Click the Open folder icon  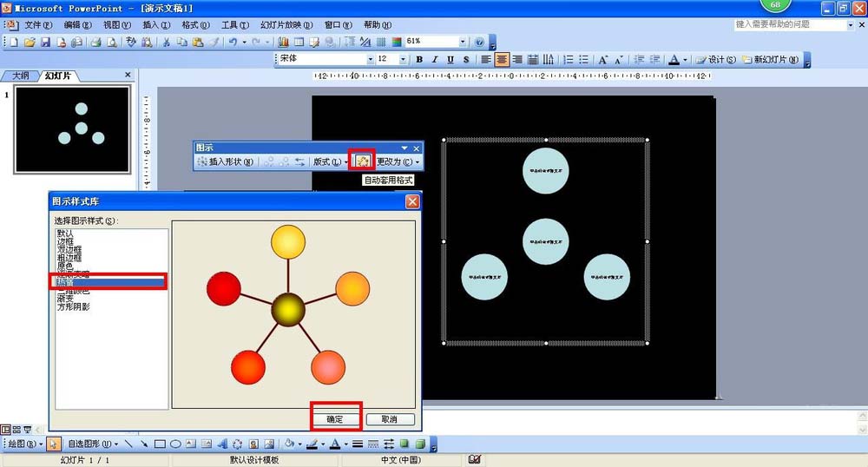(x=30, y=42)
